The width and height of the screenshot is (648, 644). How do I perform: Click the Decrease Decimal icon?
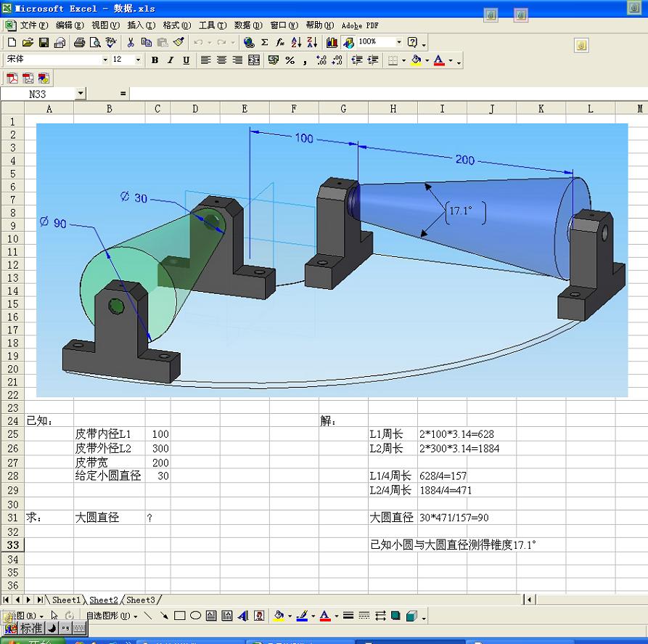(337, 60)
